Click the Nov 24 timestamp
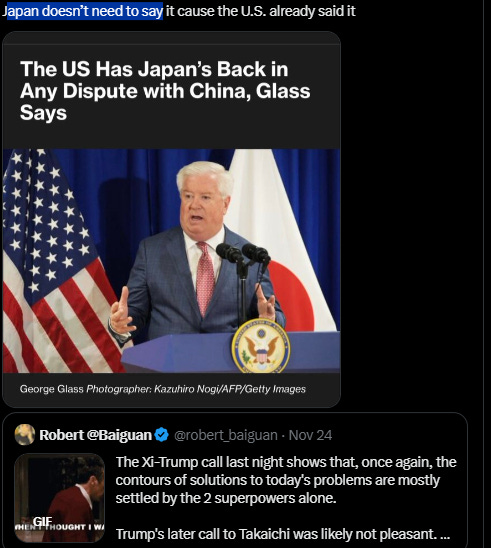The width and height of the screenshot is (491, 548). 310,435
